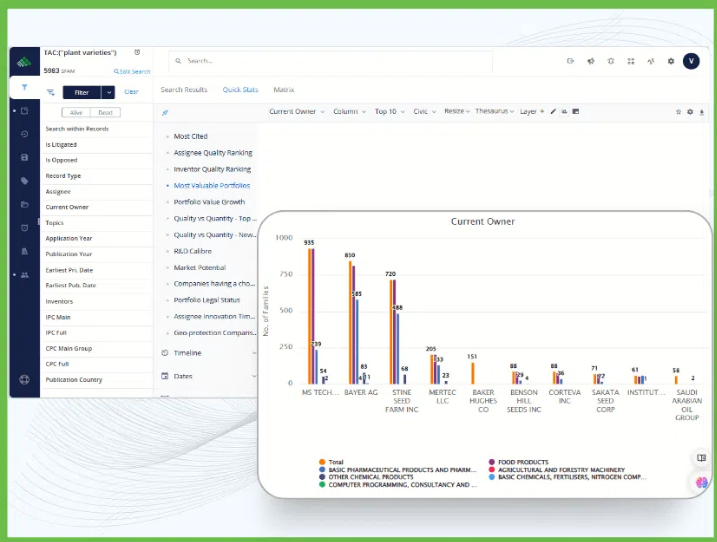Toggle the Dead status filter
717x542 pixels.
tap(105, 113)
